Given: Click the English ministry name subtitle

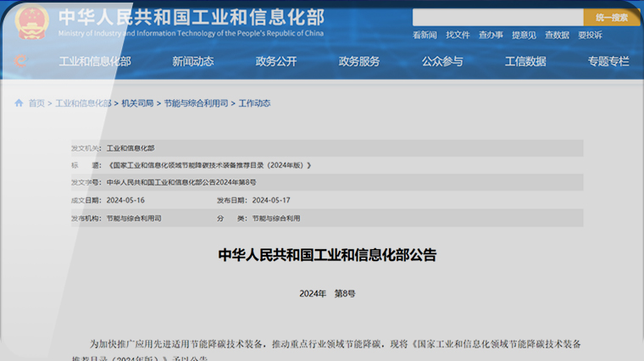Looking at the screenshot, I should click(191, 33).
